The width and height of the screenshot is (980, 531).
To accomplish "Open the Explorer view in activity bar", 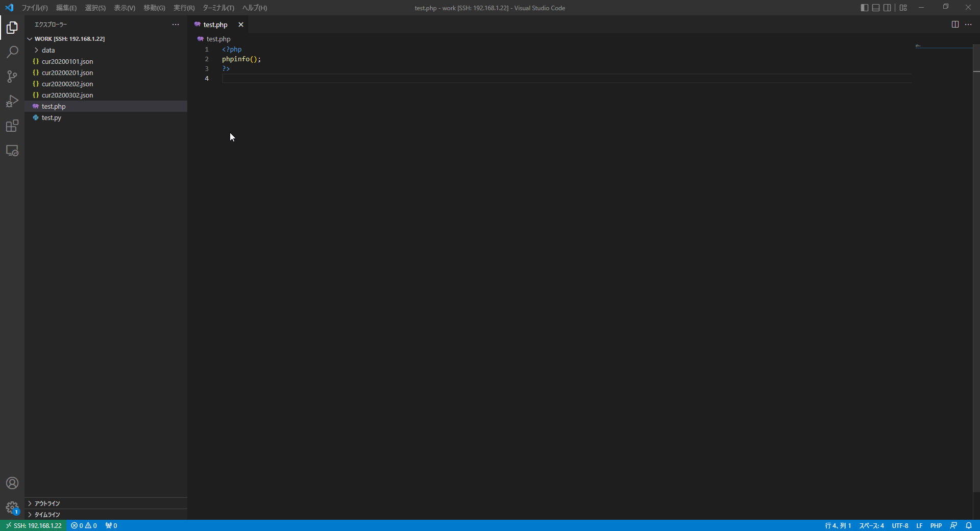I will click(12, 28).
